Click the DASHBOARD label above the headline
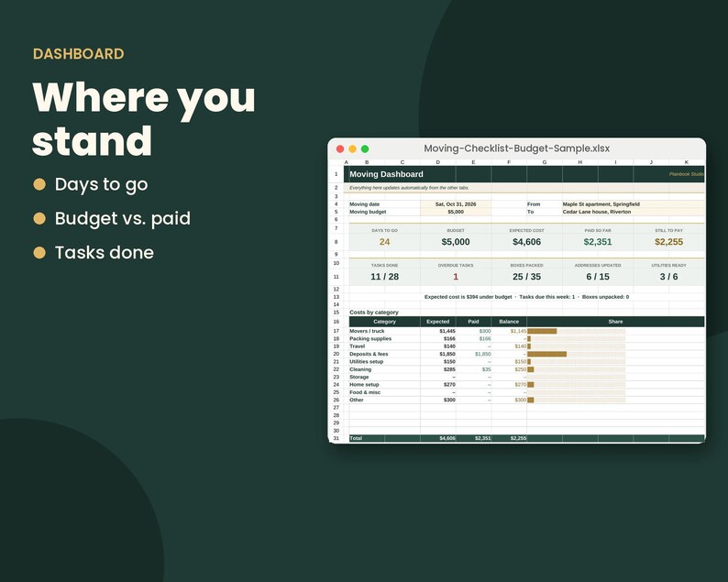 pyautogui.click(x=79, y=54)
